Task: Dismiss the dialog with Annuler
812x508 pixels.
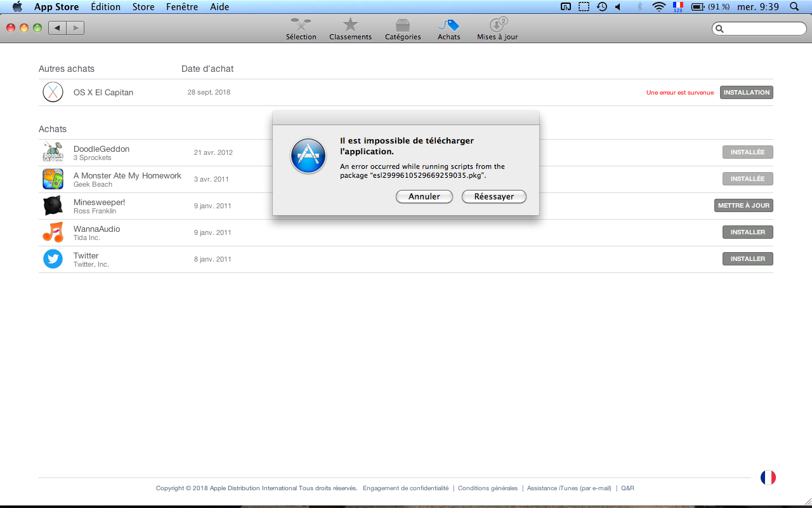Action: tap(424, 197)
